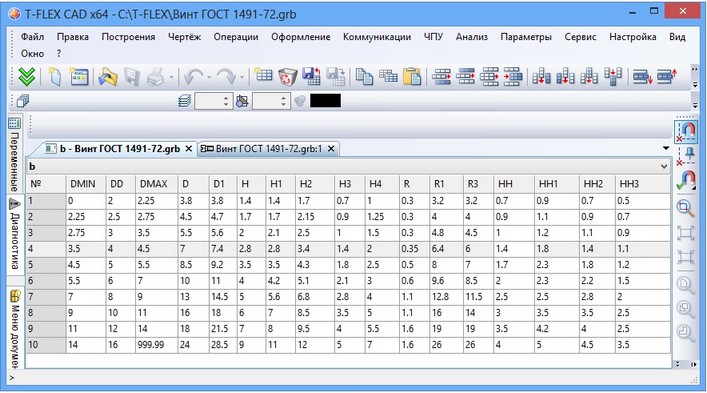Click the black color swatch
The image size is (707, 393).
click(x=325, y=101)
